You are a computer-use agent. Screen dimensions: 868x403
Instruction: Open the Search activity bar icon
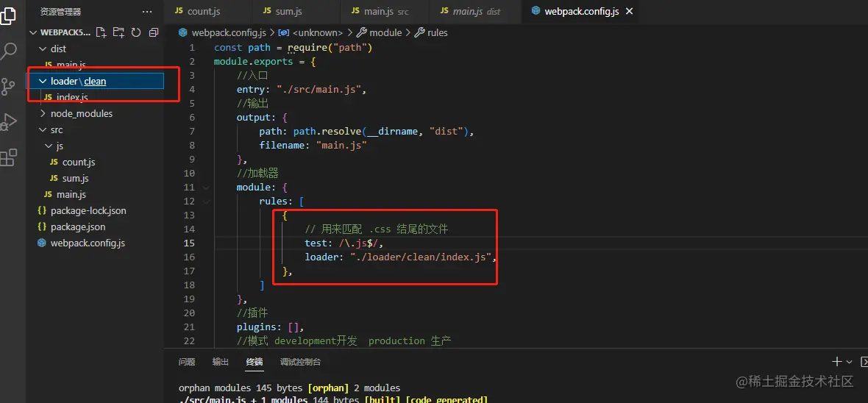coord(9,51)
